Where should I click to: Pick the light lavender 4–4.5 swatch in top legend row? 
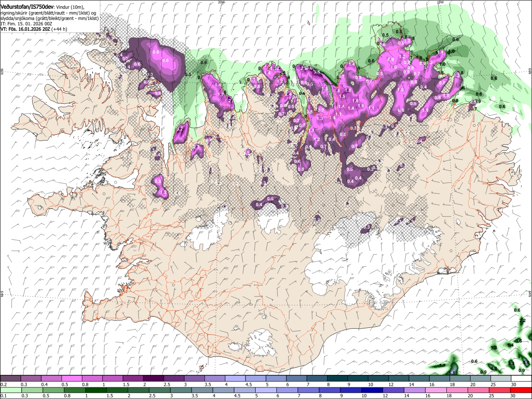[235, 378]
